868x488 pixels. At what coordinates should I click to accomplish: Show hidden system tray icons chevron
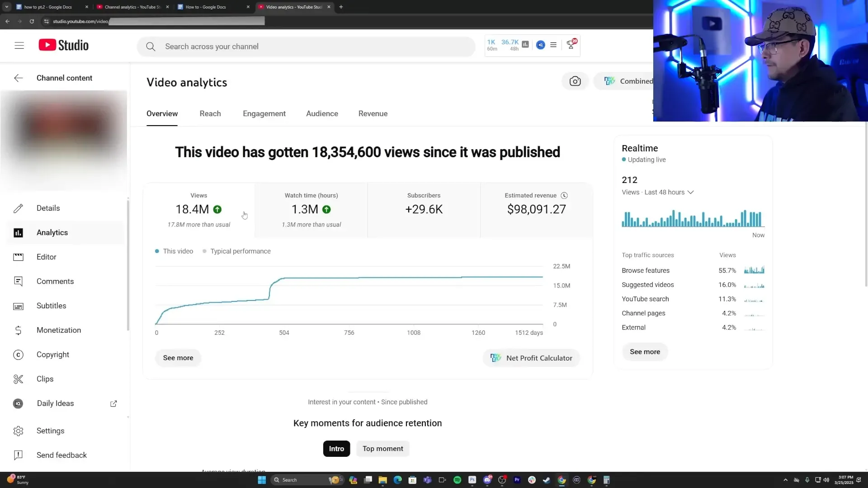[785, 480]
